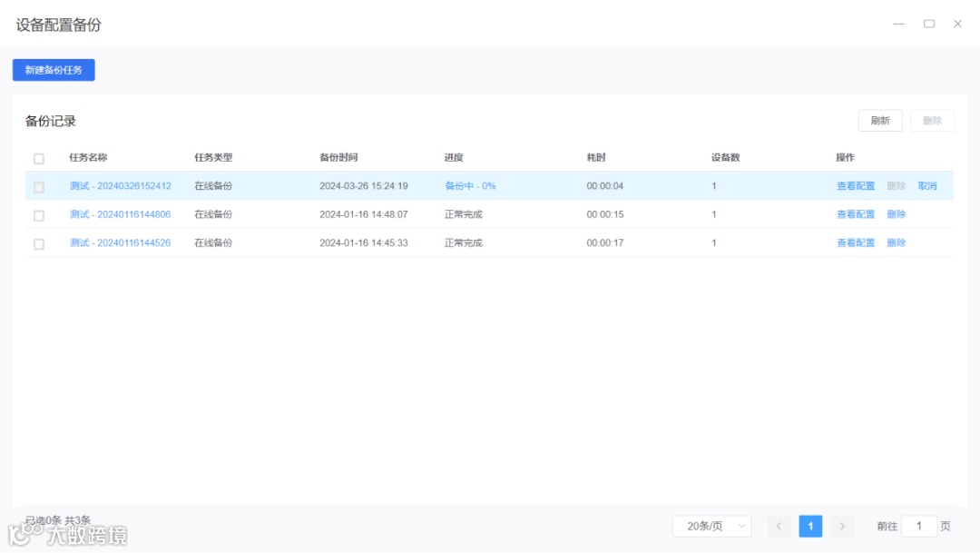980x553 pixels.
Task: Delete the 14:45:33 backup record
Action: tap(896, 242)
